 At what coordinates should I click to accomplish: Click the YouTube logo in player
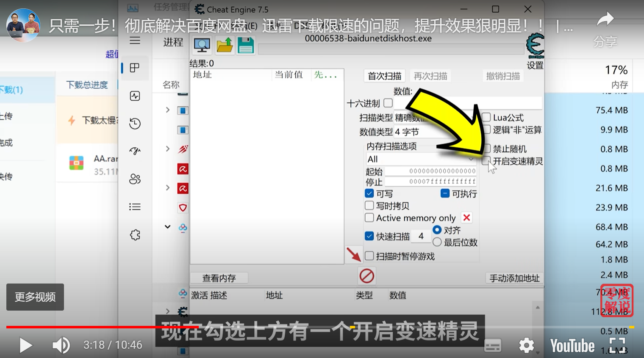tap(572, 346)
